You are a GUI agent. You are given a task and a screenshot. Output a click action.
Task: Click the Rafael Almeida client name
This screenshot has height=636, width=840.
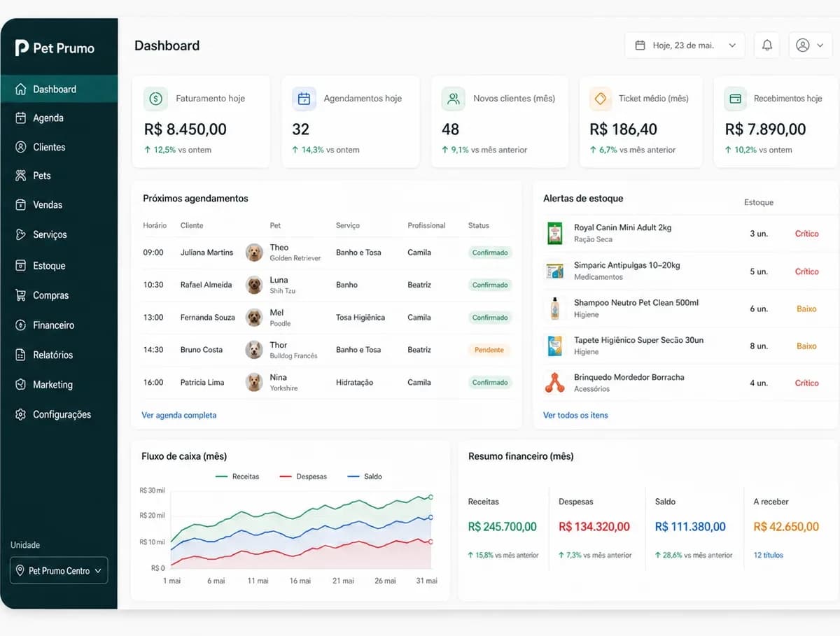[206, 285]
